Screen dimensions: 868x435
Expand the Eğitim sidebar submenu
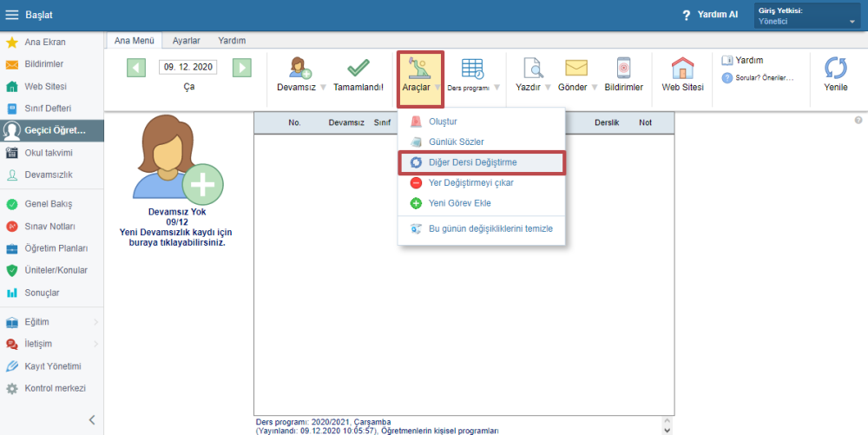point(95,322)
